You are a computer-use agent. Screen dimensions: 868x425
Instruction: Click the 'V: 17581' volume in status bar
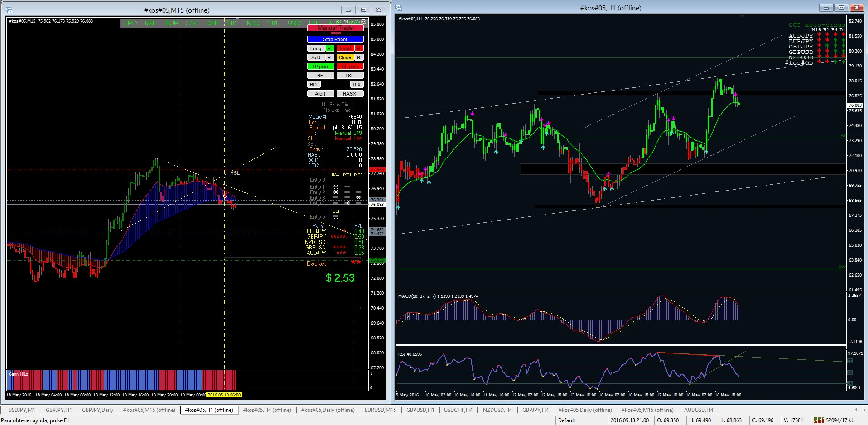coord(793,420)
